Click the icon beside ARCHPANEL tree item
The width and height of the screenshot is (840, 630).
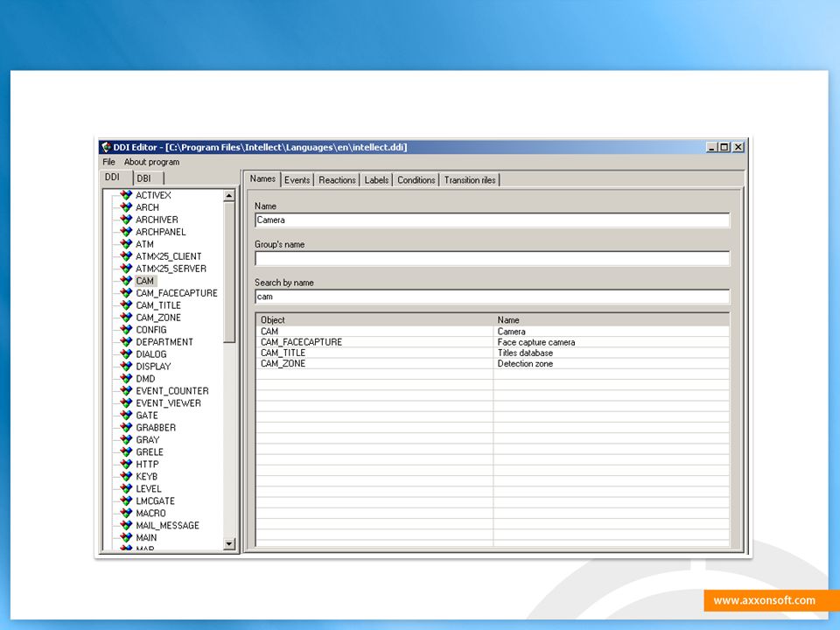click(x=126, y=232)
